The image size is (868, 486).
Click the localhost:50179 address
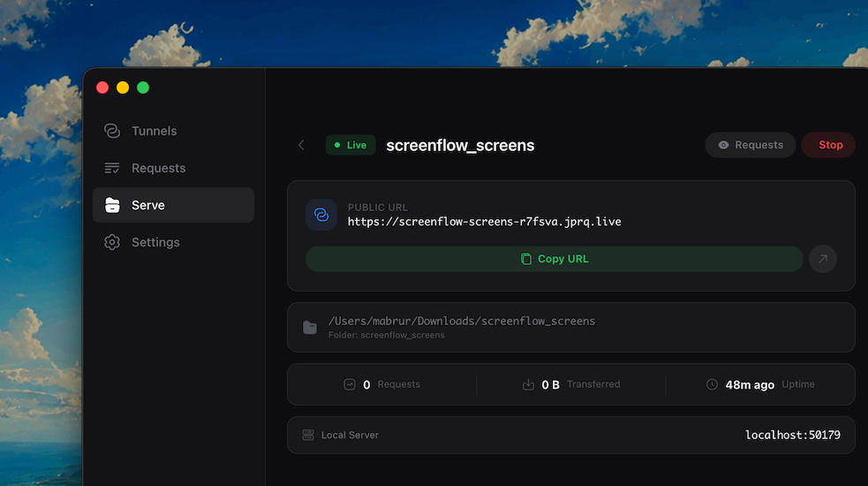coord(793,435)
